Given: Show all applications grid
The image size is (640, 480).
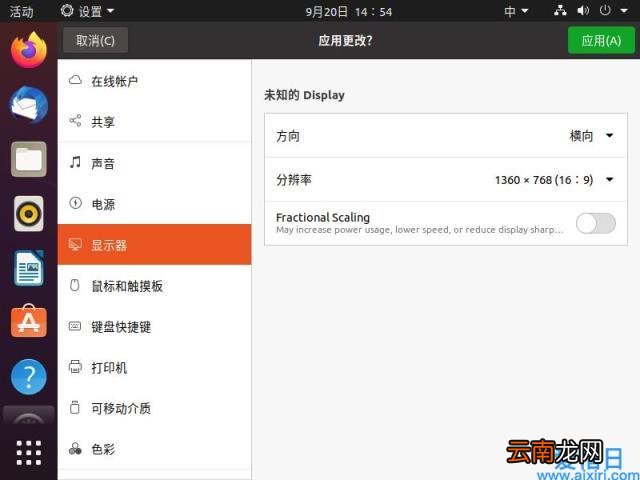Looking at the screenshot, I should [29, 453].
